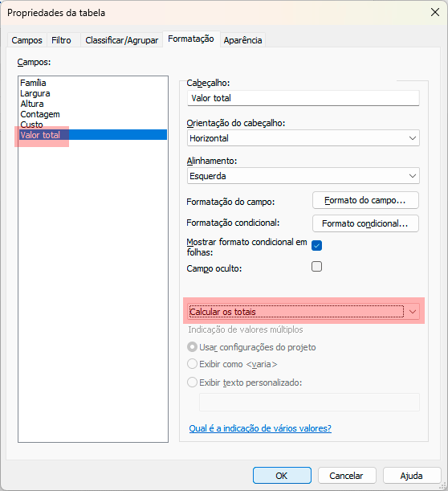Edit the Cabeçalho text field
Viewport: 448px width, 491px height.
[303, 98]
